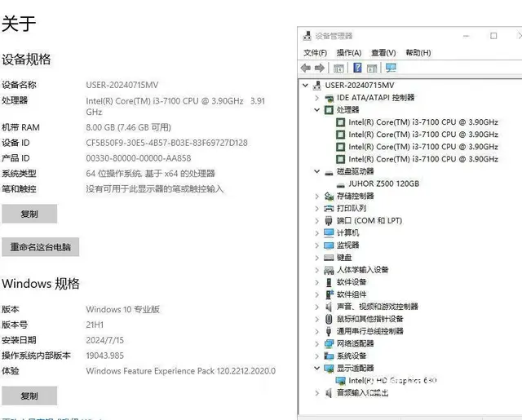Select Intel(R) HD Graphics 630 adapter
Image resolution: width=522 pixels, height=420 pixels.
click(392, 381)
